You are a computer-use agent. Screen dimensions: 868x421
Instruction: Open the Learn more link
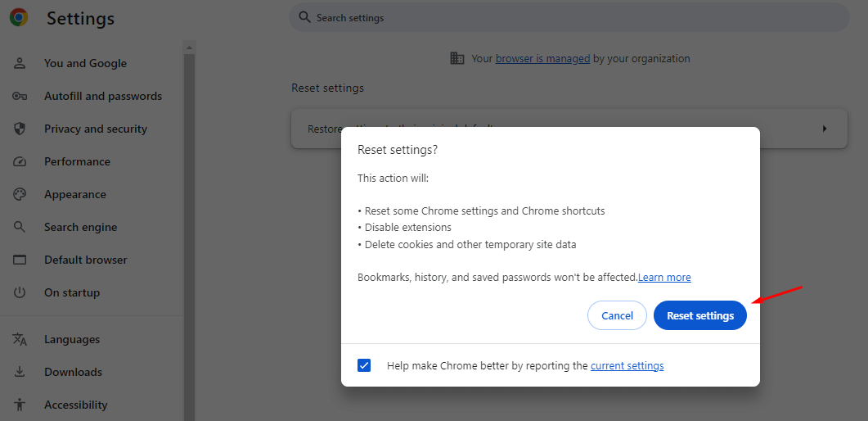pyautogui.click(x=664, y=278)
